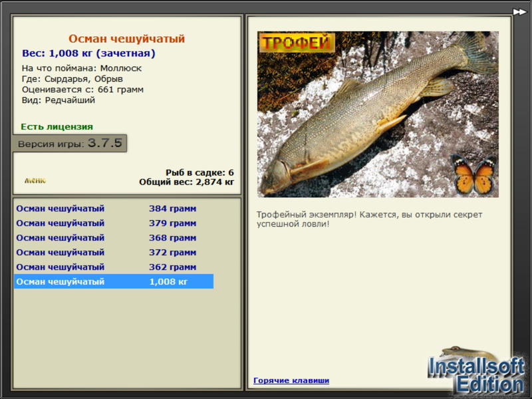This screenshot has height=399, width=532.
Task: Click the Оценивается с: 661 грамм line
Action: tap(82, 90)
